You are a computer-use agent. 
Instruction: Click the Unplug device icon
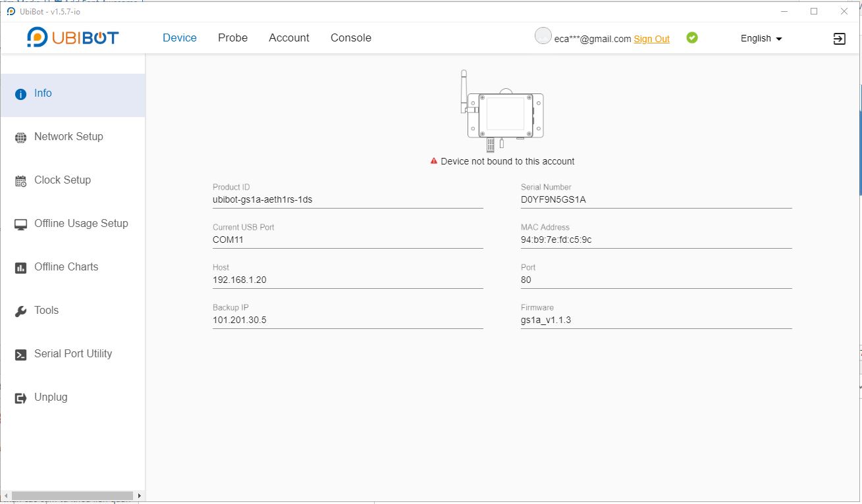pos(19,397)
